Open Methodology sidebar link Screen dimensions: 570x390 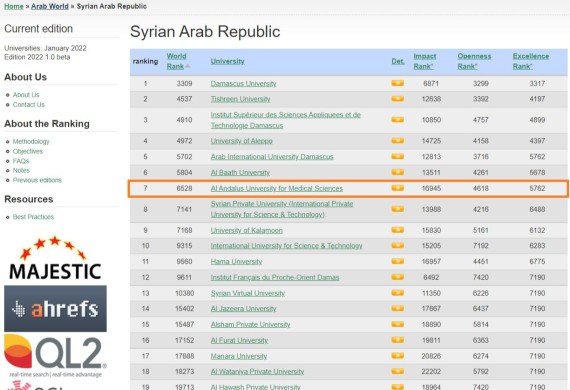[31, 141]
